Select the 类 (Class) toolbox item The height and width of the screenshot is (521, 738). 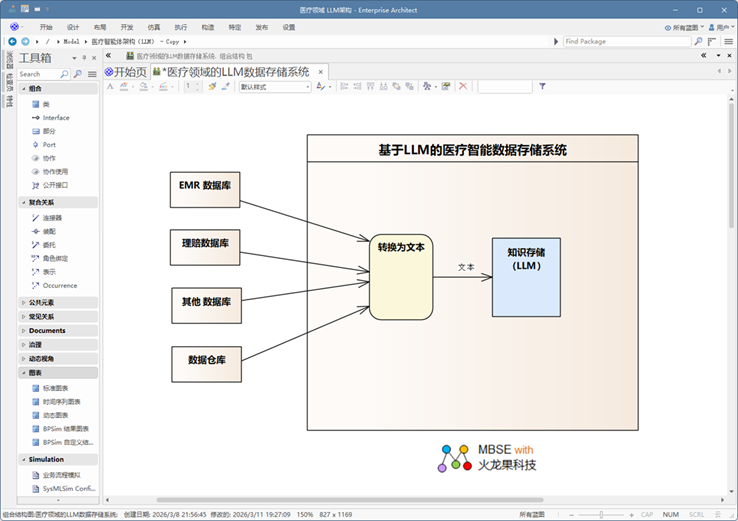(x=46, y=104)
